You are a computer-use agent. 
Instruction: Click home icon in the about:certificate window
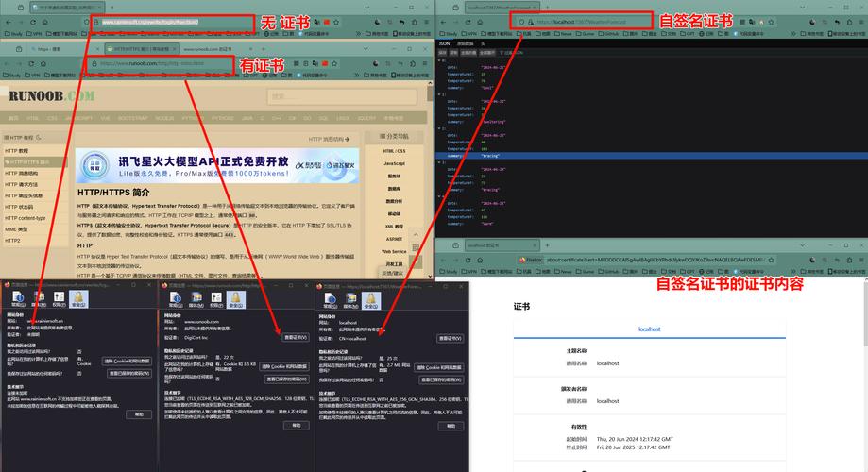coord(480,260)
